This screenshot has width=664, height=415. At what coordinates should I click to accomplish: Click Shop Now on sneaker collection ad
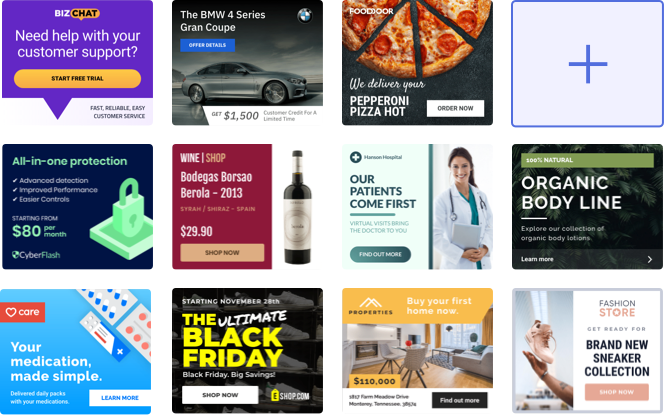pos(617,392)
